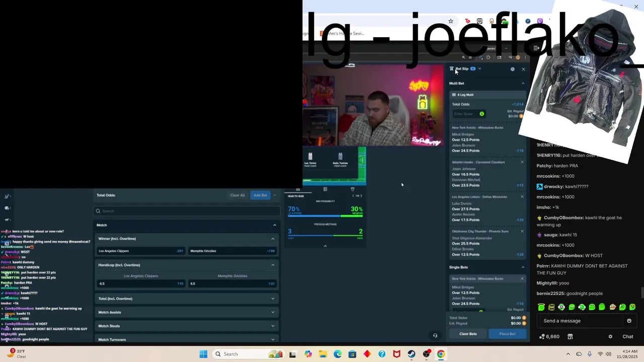Viewport: 644px width, 362px height.
Task: Select Los Angeles Clippers -201 winner odds
Action: pyautogui.click(x=141, y=251)
